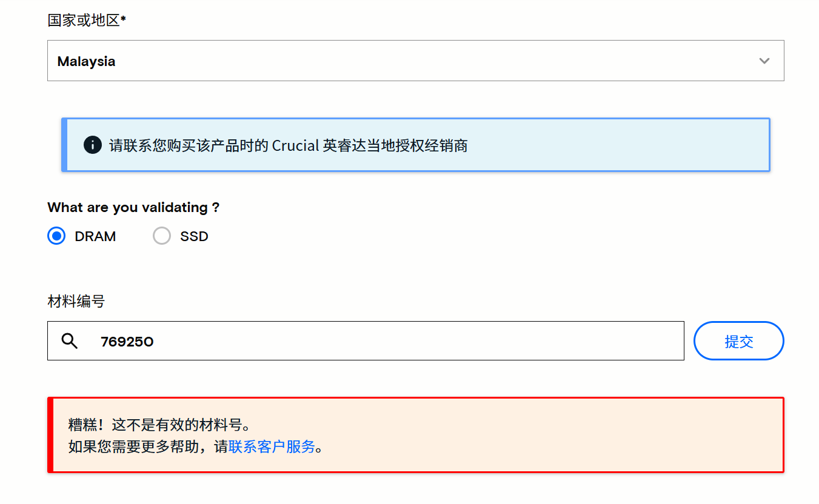Click the required asterisk beside 国家或地区
This screenshot has width=819, height=504.
[x=123, y=19]
